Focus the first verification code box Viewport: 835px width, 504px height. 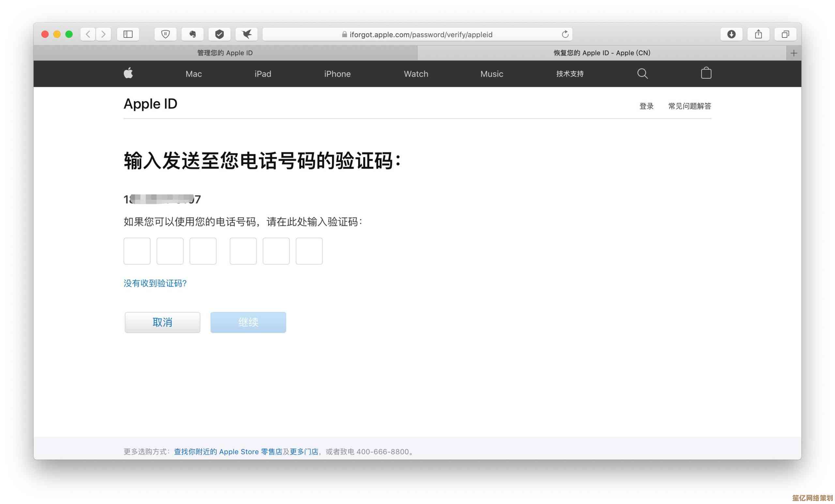click(137, 251)
